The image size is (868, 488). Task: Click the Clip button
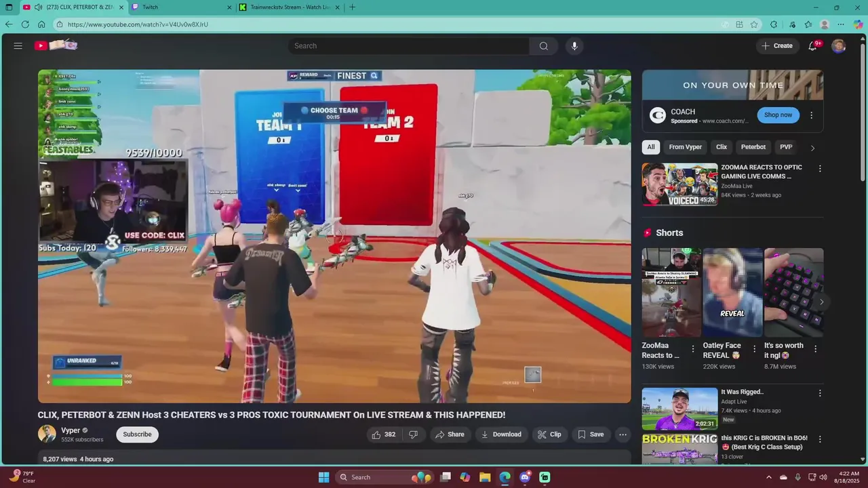pyautogui.click(x=549, y=434)
